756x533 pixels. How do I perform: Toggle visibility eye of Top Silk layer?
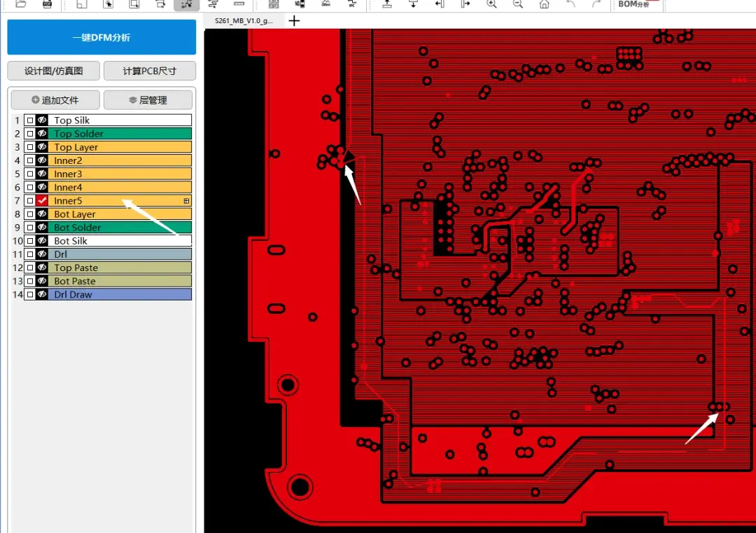tap(42, 120)
